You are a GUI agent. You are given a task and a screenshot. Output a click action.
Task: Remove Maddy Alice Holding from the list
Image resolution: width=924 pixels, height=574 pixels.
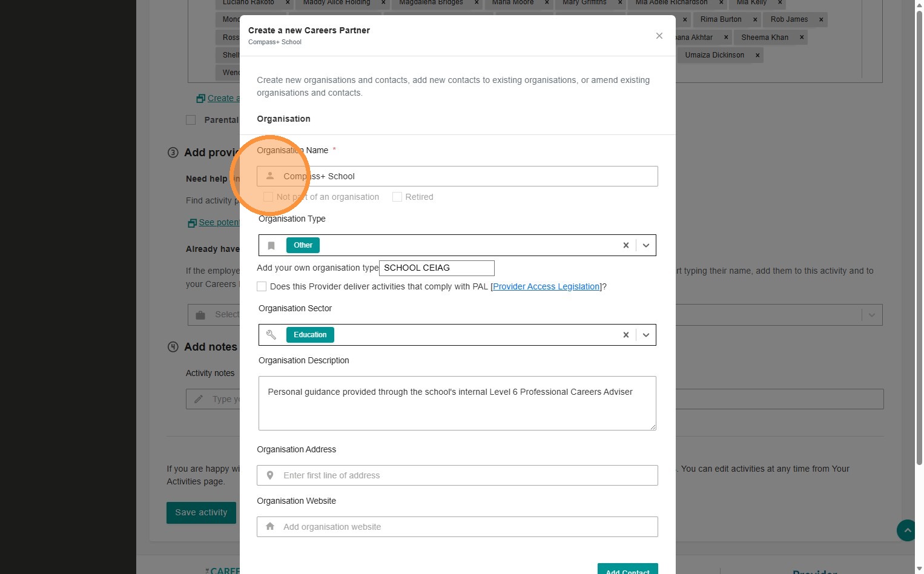click(x=383, y=2)
